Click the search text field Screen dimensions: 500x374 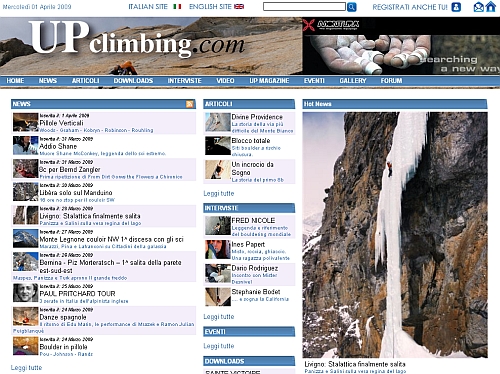304,7
